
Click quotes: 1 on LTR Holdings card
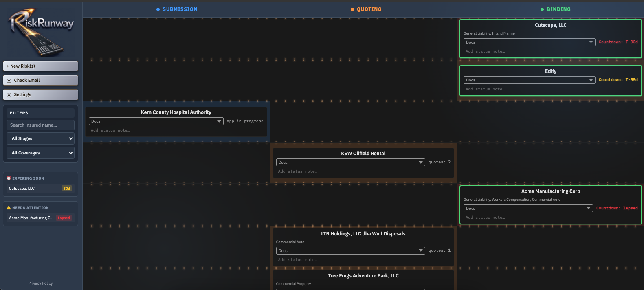(x=440, y=250)
